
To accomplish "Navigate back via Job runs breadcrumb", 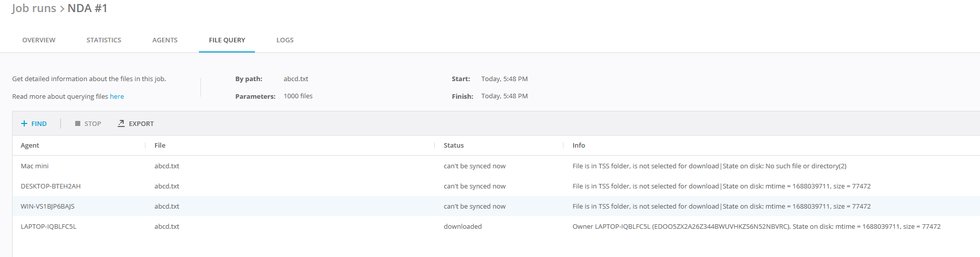I will click(x=34, y=8).
